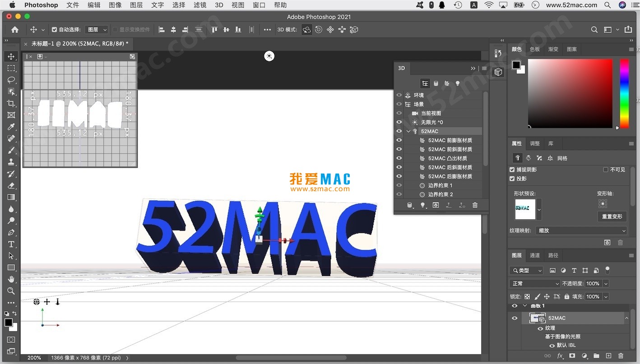The height and width of the screenshot is (364, 640).
Task: Filter 3D panel by lights icon
Action: [x=457, y=83]
